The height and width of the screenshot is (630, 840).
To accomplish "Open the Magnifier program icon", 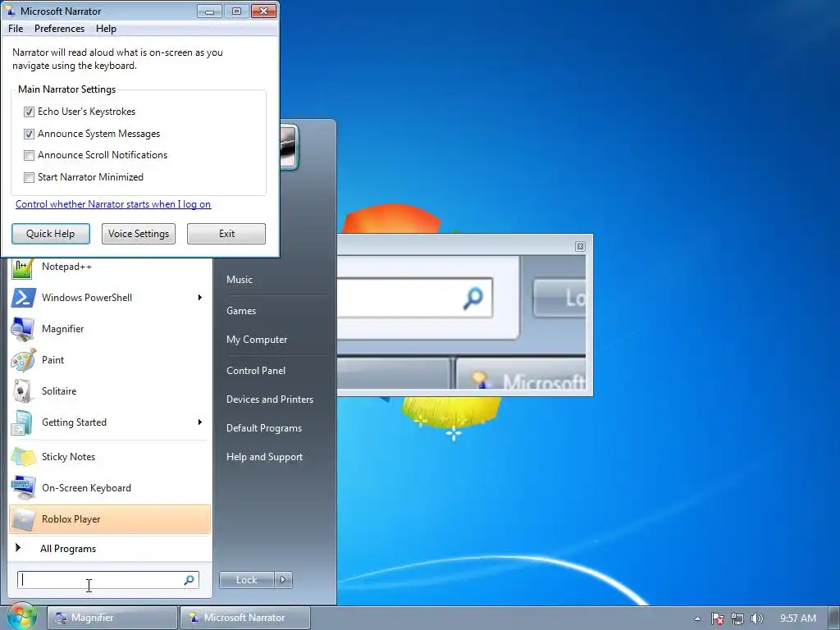I will pyautogui.click(x=22, y=329).
